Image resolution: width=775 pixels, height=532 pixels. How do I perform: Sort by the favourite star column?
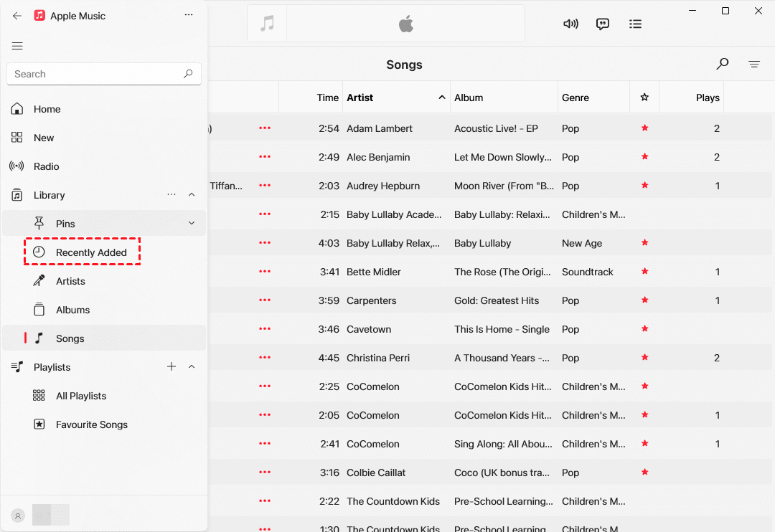[x=644, y=98]
